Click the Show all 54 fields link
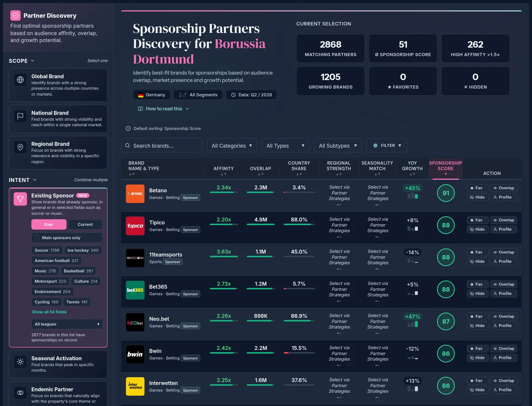Viewport: 532px width, 406px height. pyautogui.click(x=50, y=312)
